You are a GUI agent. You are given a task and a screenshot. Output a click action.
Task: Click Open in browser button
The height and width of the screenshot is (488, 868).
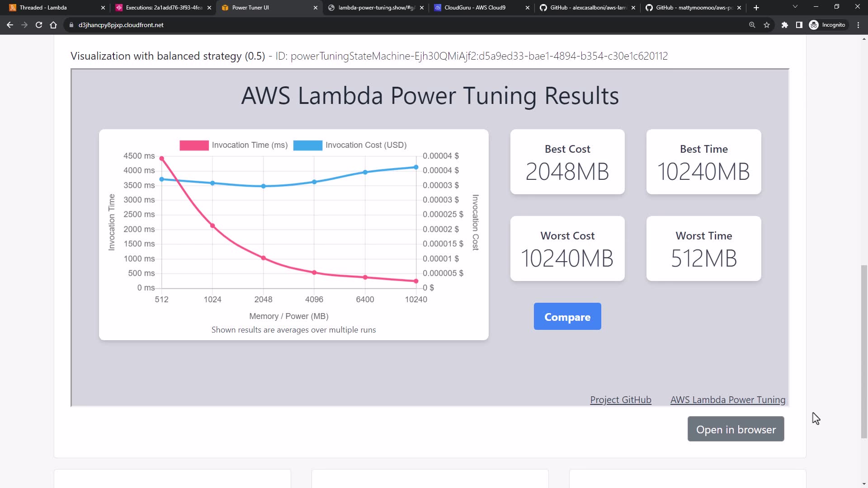736,429
